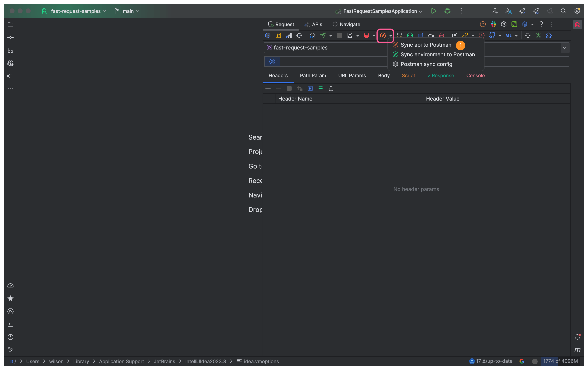This screenshot has height=370, width=588.
Task: Toggle the lock icon in headers toolbar
Action: tap(331, 88)
